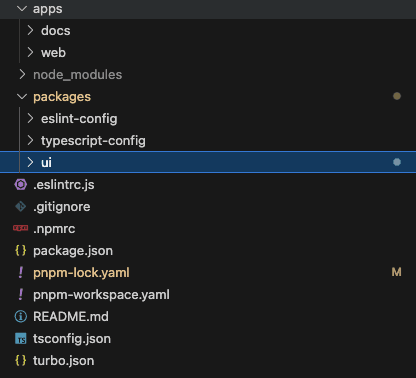The image size is (416, 378).
Task: Expand the node_modules folder chevron
Action: [x=22, y=74]
